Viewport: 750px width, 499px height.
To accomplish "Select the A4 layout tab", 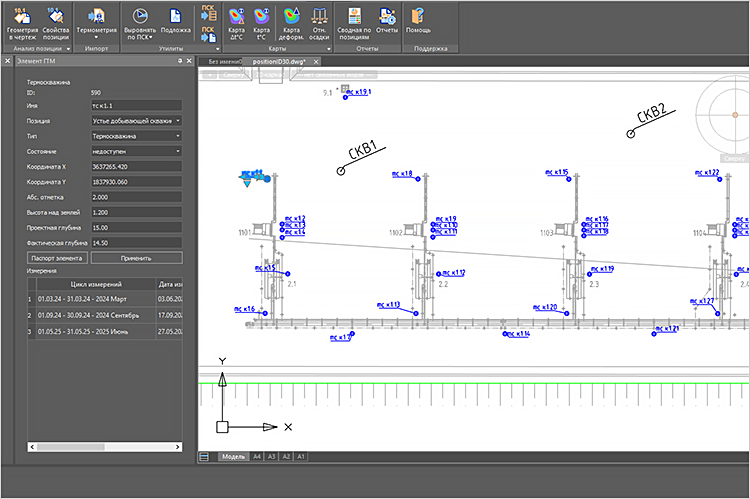I will tap(257, 457).
